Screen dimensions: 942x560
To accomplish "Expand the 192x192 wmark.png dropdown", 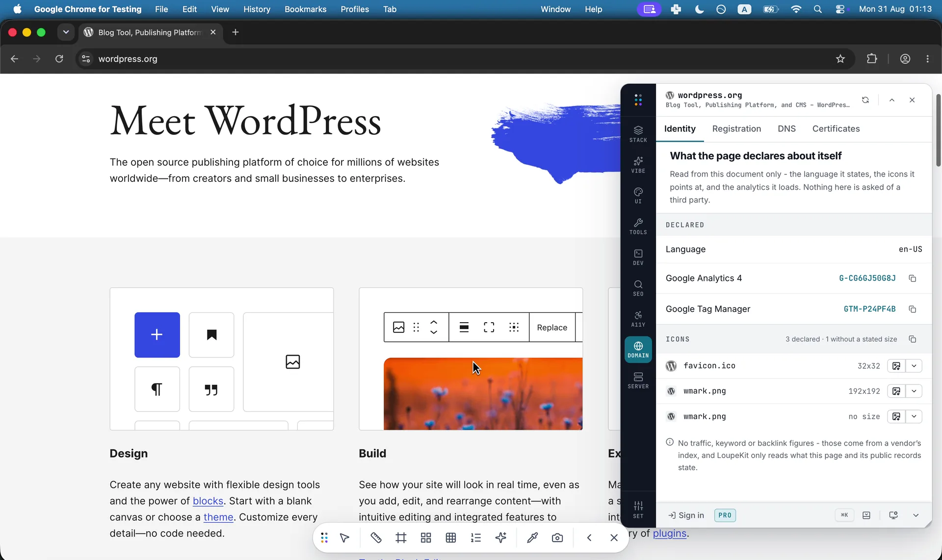I will pyautogui.click(x=914, y=391).
